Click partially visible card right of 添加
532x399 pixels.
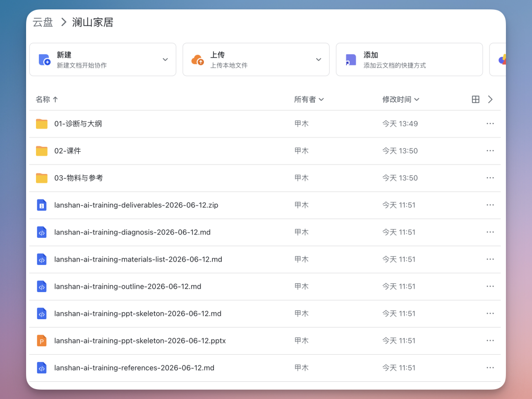pos(498,60)
